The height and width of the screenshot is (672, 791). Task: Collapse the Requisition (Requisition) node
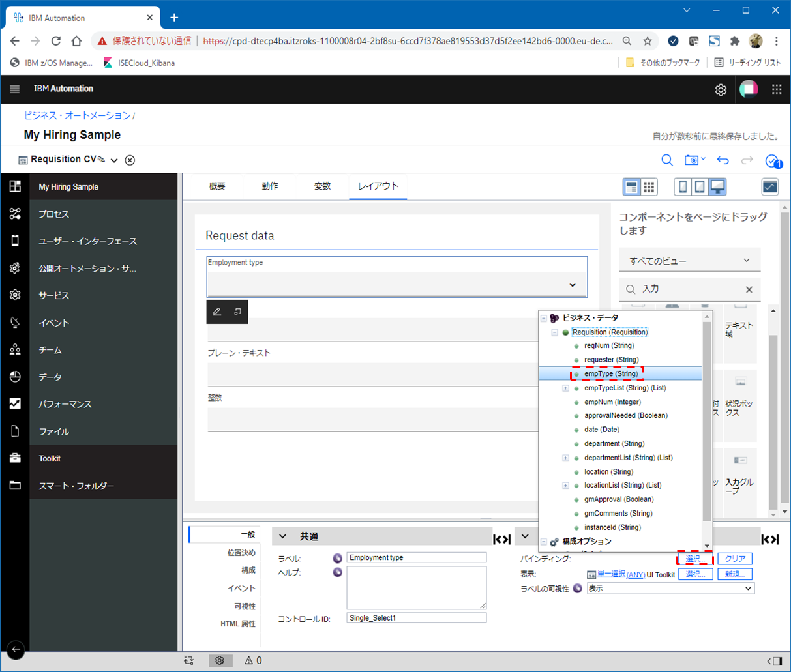pyautogui.click(x=555, y=332)
